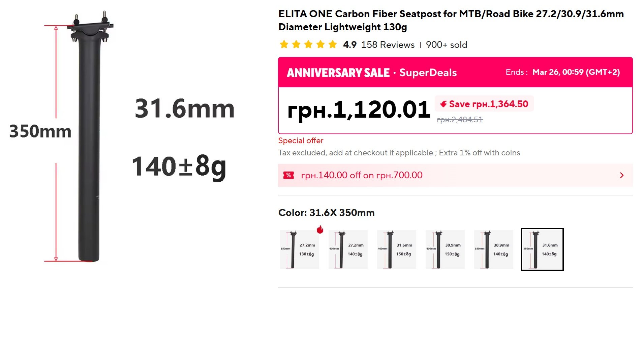Open the 158 Reviews link
Screen dimensions: 643x364
tap(388, 45)
